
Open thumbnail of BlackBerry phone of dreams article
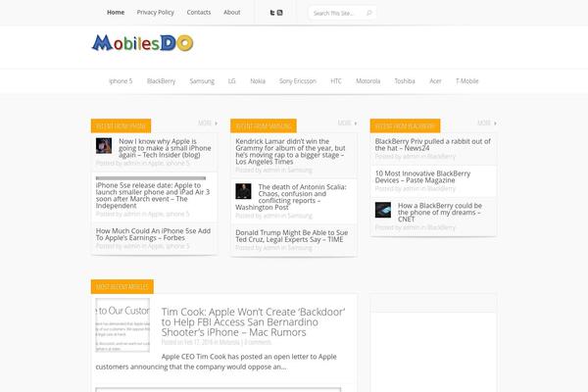[383, 210]
